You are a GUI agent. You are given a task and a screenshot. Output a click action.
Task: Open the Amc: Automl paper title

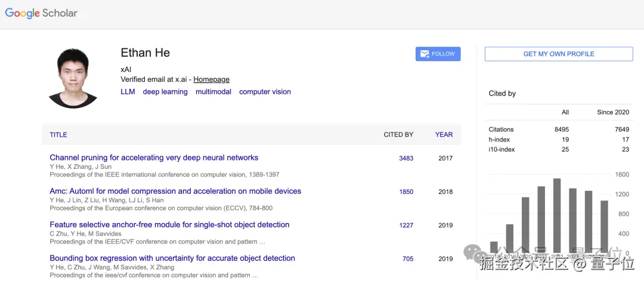(175, 192)
